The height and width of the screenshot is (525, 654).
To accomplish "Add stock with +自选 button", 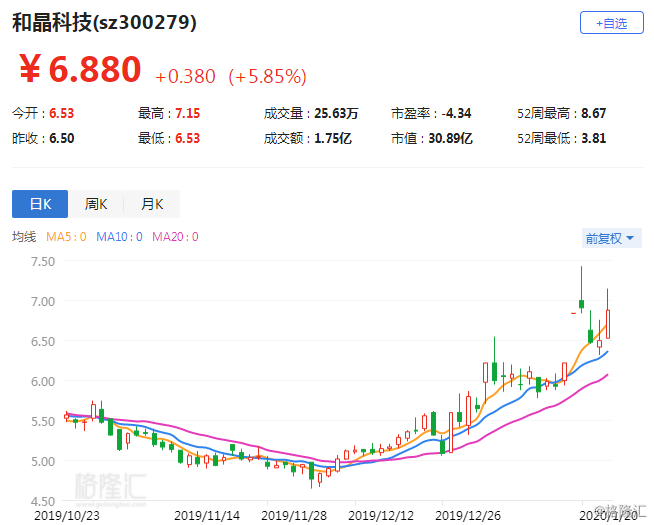I will 611,23.
